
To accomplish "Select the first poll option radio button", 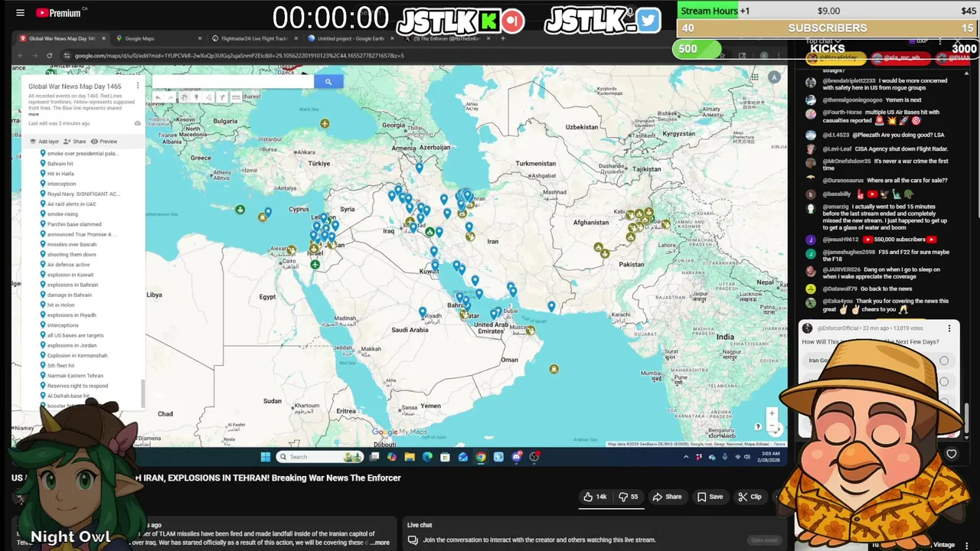I will point(944,360).
